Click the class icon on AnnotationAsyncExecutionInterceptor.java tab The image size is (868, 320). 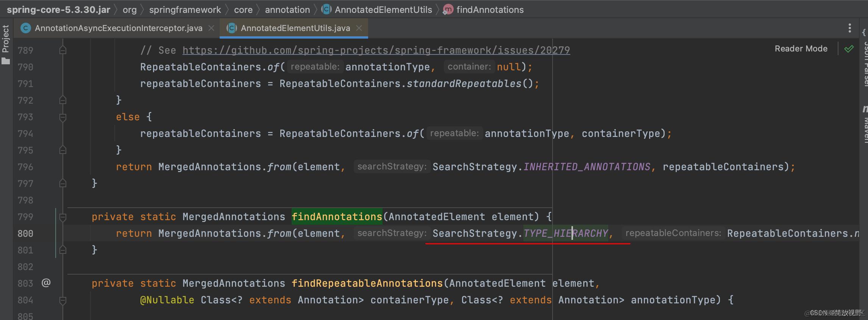(x=26, y=28)
